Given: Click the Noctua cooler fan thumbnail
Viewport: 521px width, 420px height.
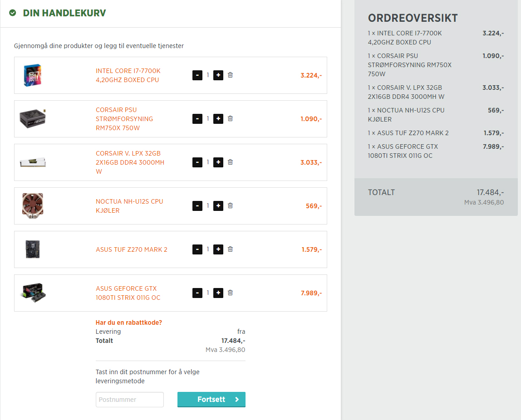Looking at the screenshot, I should 33,206.
